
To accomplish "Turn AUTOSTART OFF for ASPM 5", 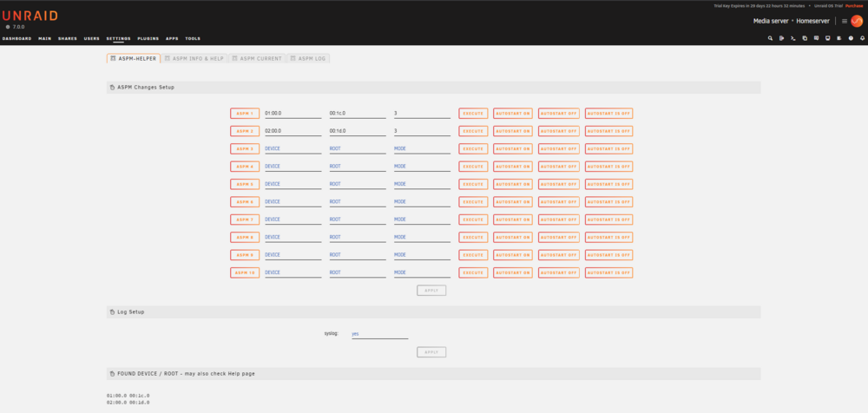I will click(x=558, y=184).
